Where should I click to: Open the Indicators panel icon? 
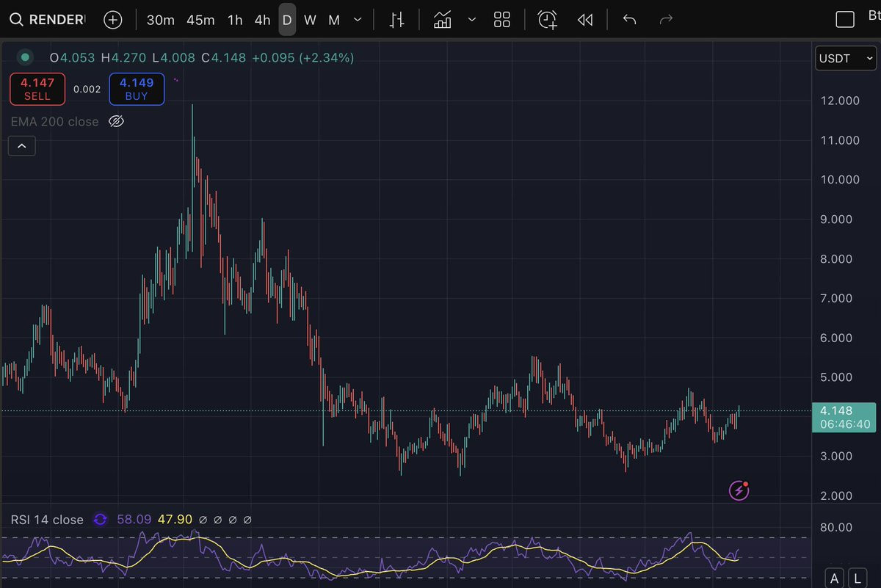[x=443, y=20]
